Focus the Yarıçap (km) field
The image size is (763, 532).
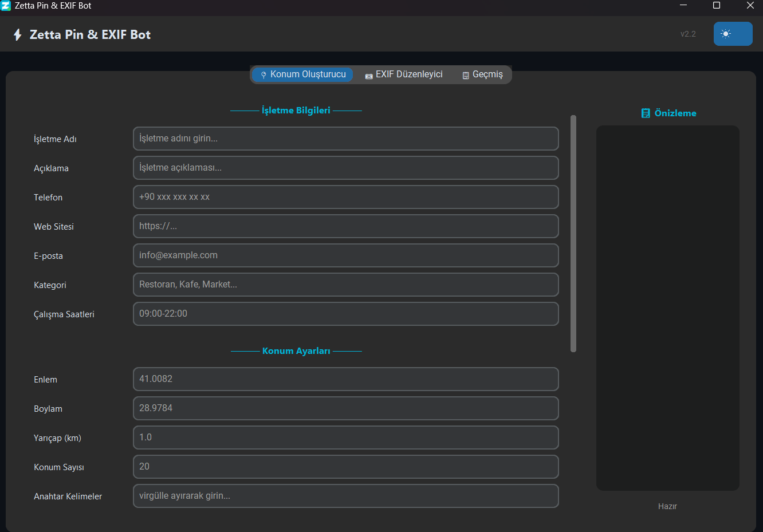[346, 438]
